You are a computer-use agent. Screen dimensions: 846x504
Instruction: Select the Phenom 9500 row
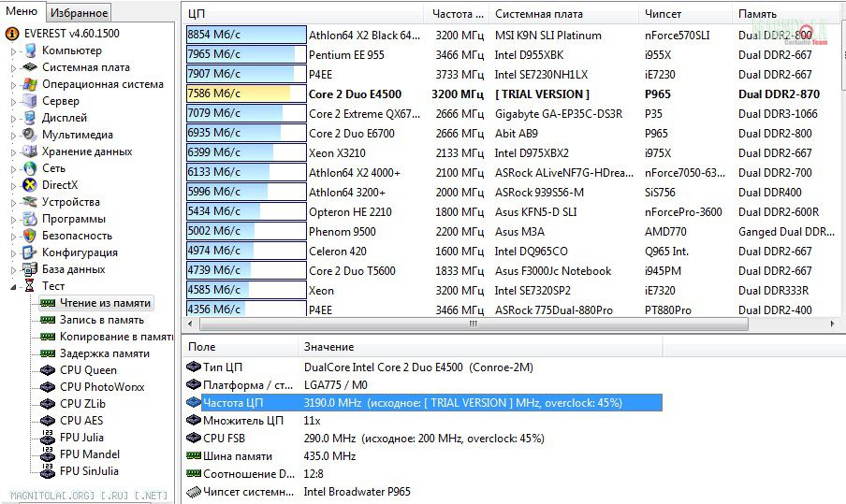pyautogui.click(x=512, y=231)
